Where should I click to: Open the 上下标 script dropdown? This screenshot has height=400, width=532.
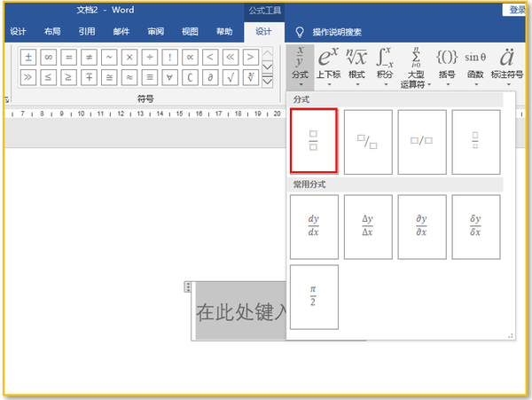point(328,67)
